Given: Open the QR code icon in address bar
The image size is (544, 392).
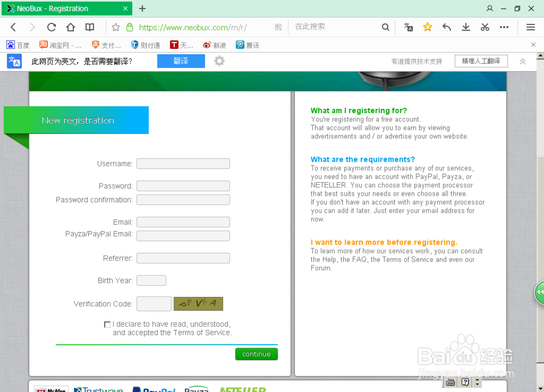Looking at the screenshot, I should point(278,27).
